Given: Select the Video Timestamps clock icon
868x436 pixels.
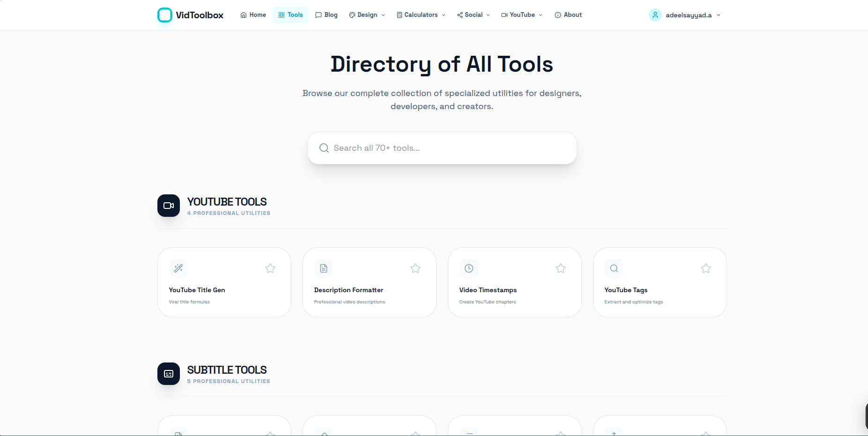Looking at the screenshot, I should [x=468, y=268].
